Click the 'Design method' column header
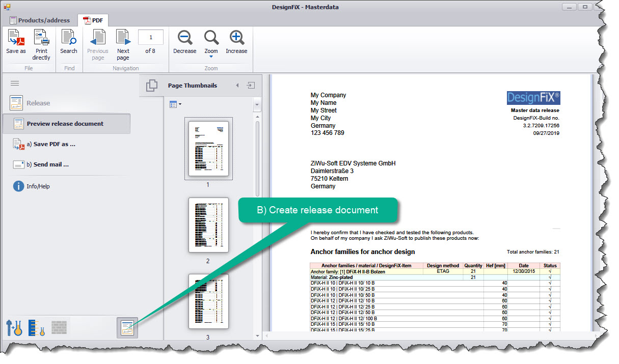 coord(443,266)
